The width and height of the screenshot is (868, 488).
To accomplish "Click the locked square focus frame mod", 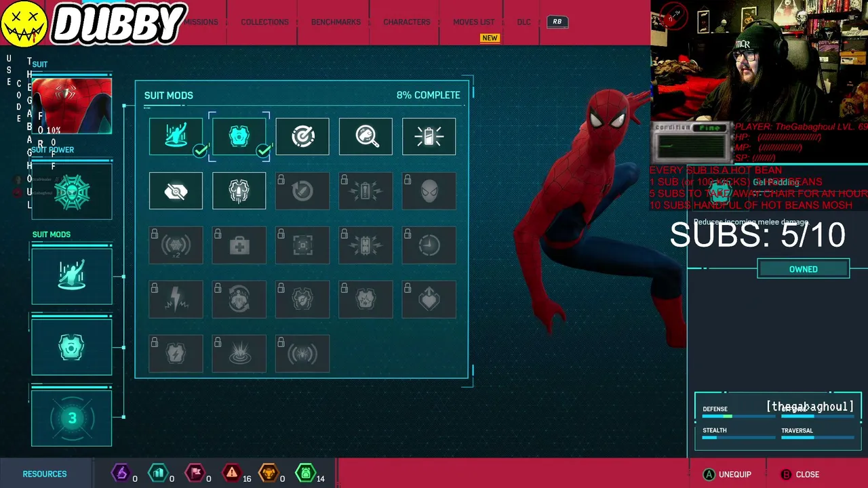I will (x=302, y=245).
